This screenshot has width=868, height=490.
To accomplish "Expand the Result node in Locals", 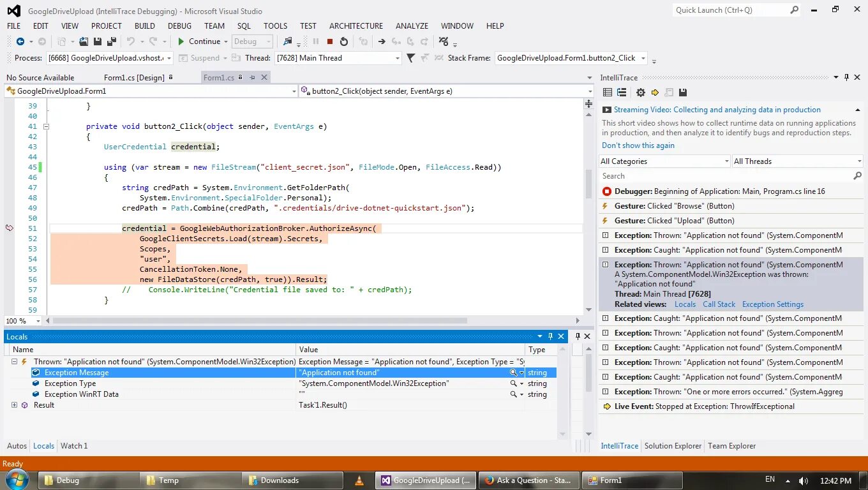I will (14, 405).
